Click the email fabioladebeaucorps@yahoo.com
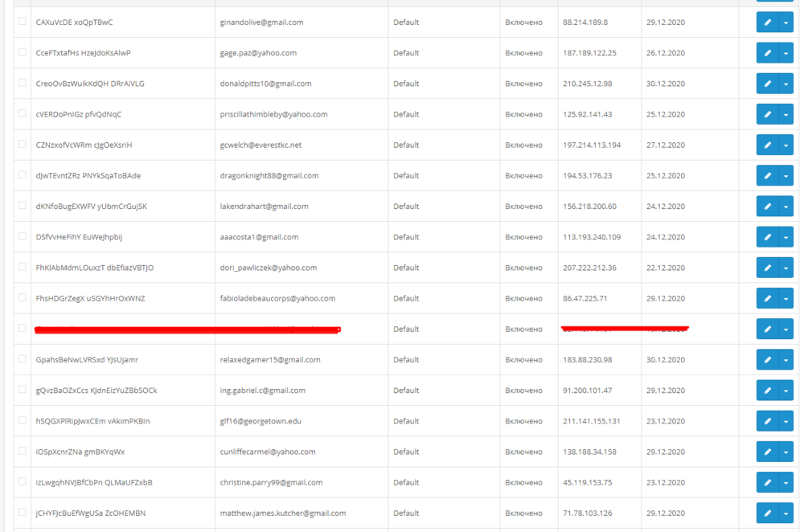Viewport: 804px width, 532px height. pyautogui.click(x=277, y=298)
